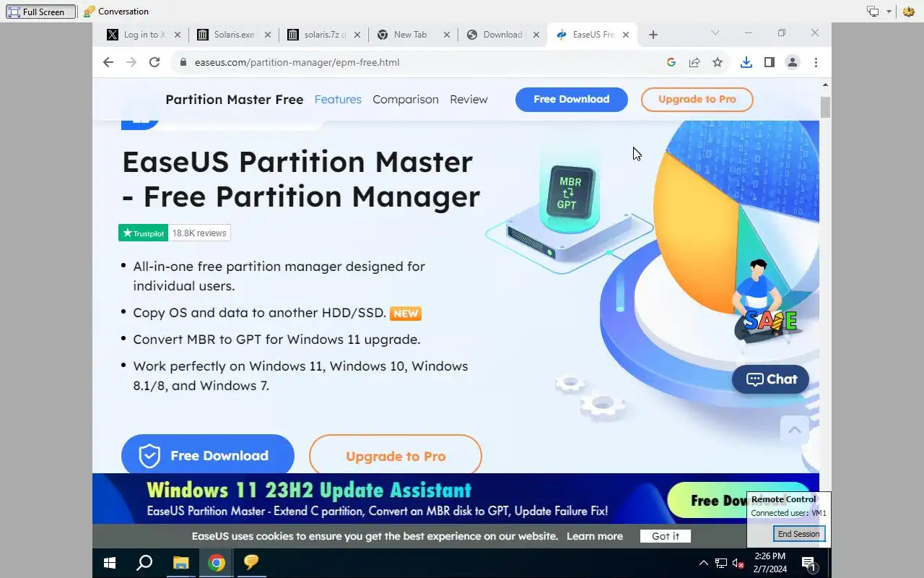Open the Chat widget
Viewport: 924px width, 578px height.
pos(770,379)
